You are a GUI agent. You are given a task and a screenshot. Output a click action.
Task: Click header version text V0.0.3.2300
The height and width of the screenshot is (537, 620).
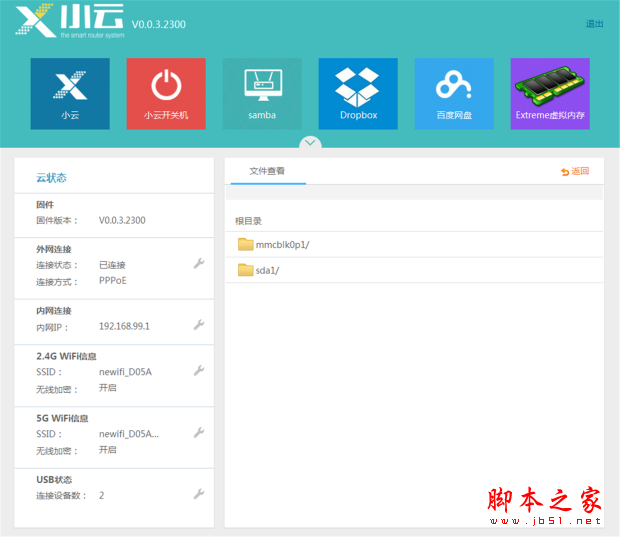click(159, 25)
